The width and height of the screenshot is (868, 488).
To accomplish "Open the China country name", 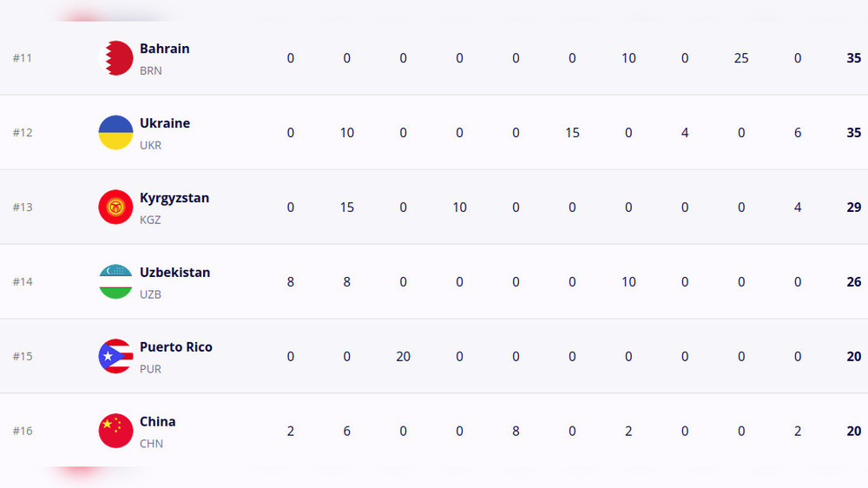I will [x=157, y=422].
